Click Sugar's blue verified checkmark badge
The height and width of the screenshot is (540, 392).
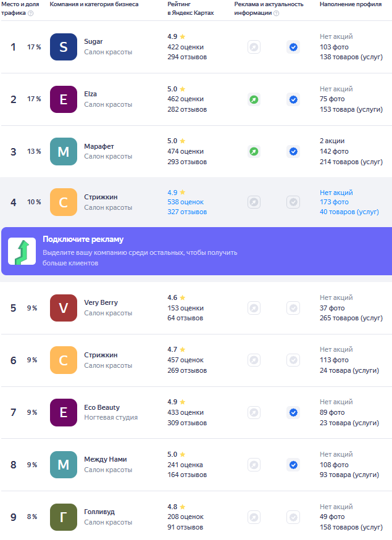click(x=293, y=47)
